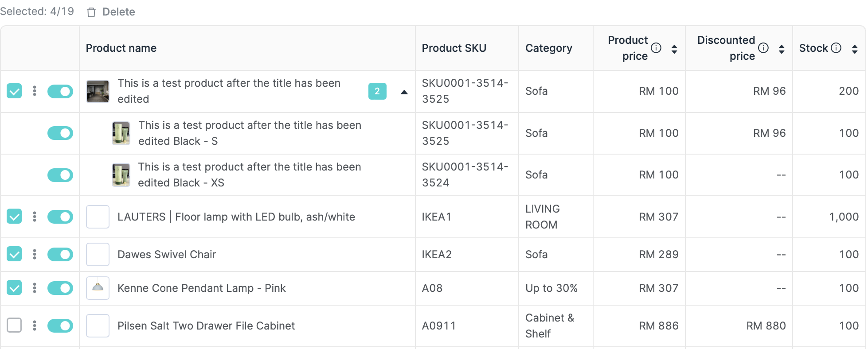This screenshot has width=868, height=349.
Task: Sort by Stock column arrows
Action: [855, 49]
